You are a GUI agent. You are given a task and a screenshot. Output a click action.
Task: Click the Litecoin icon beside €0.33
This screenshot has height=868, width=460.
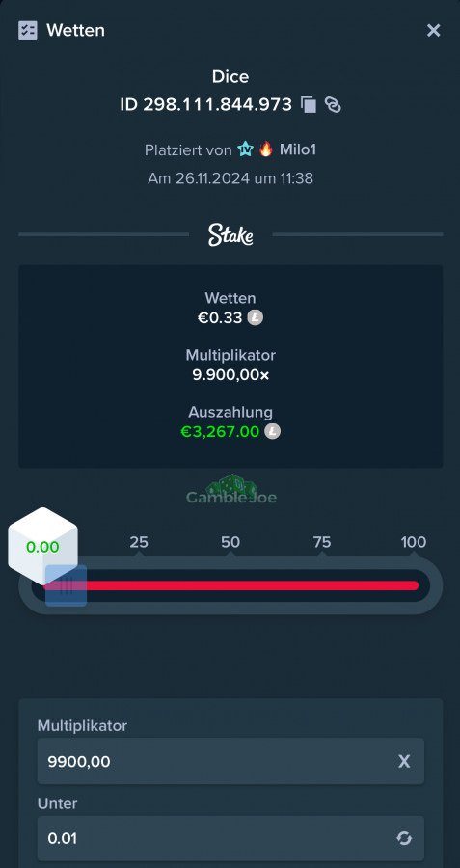pos(256,317)
